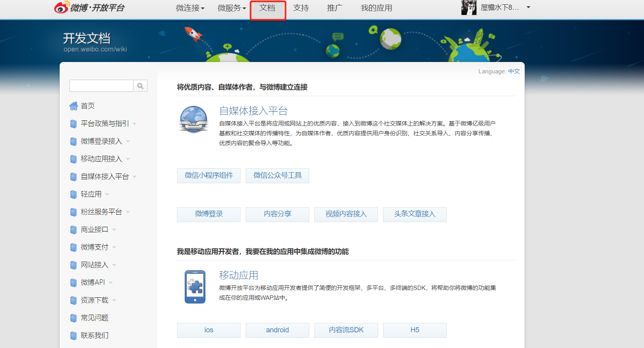Open the 微连接 dropdown menu
The width and height of the screenshot is (644, 348).
coord(190,8)
